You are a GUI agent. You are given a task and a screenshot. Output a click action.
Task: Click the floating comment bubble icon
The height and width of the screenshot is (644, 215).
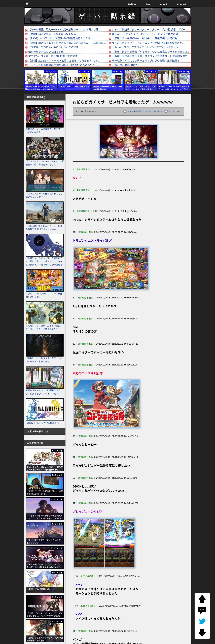pos(202,610)
